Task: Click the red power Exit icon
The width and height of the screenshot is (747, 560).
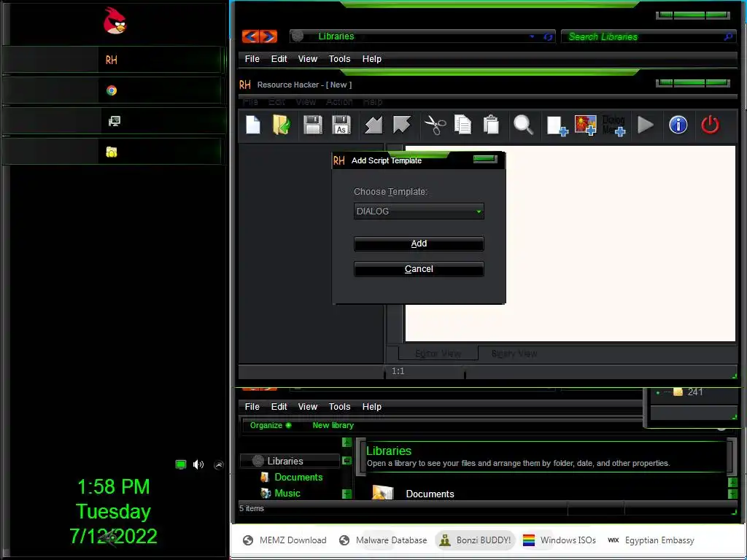Action: tap(710, 125)
